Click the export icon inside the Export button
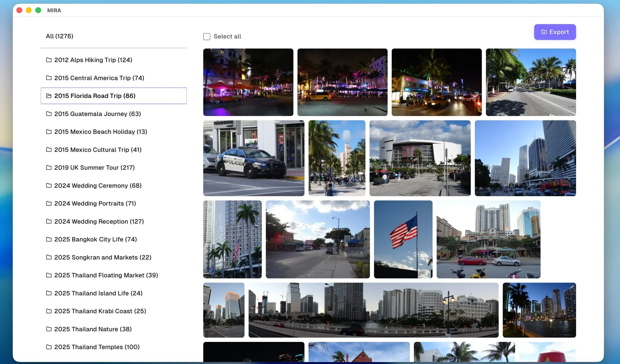620x364 pixels. coord(544,32)
